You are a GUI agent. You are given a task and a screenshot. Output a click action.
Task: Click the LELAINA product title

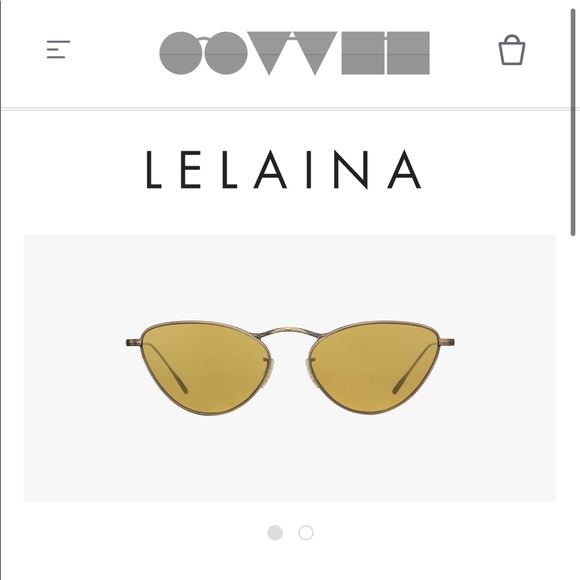(283, 169)
